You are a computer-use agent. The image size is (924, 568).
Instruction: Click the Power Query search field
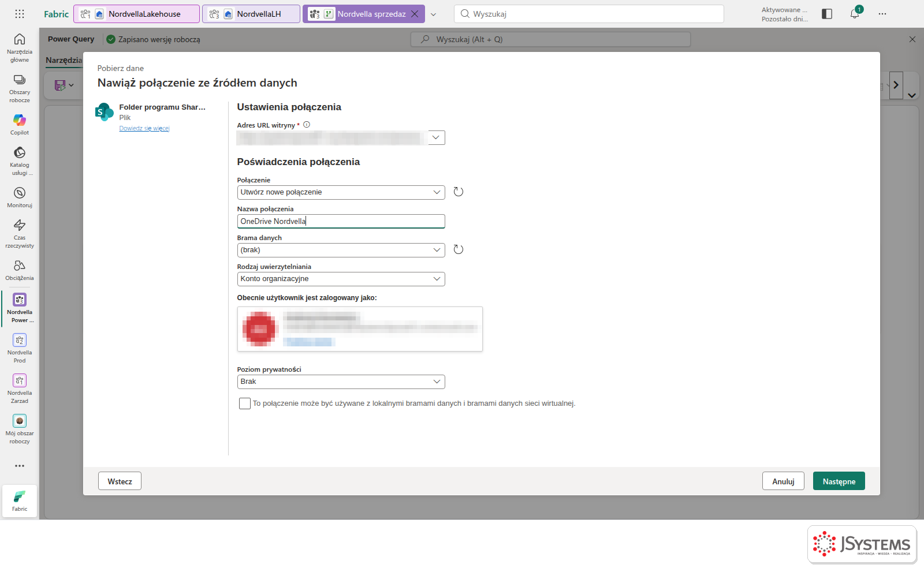(x=550, y=39)
